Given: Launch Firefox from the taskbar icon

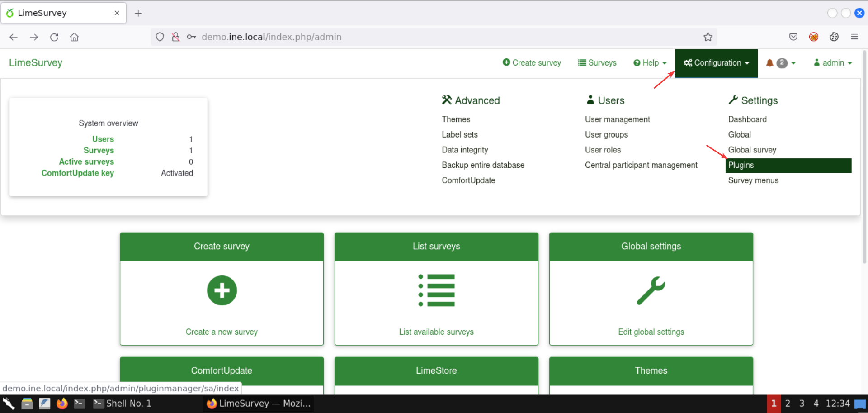Looking at the screenshot, I should pyautogui.click(x=62, y=403).
